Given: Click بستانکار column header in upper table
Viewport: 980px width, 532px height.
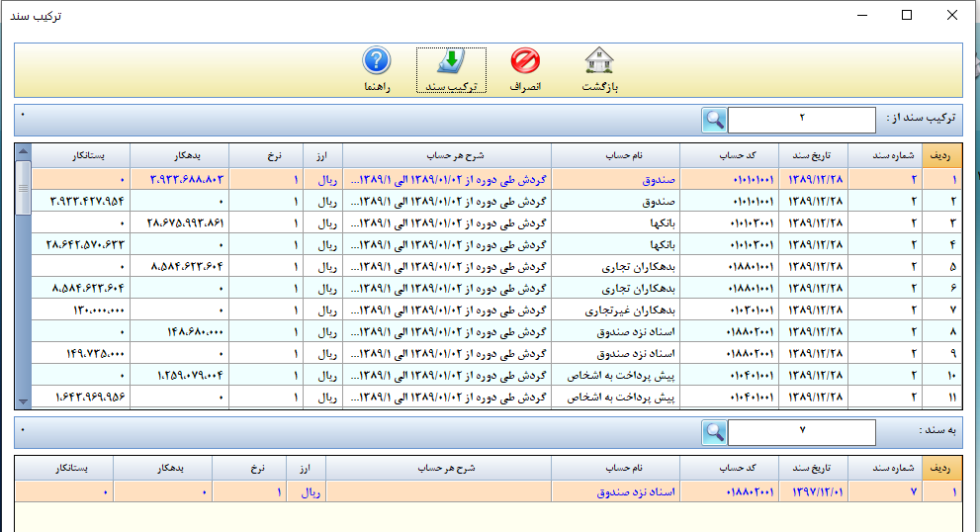Looking at the screenshot, I should (x=82, y=156).
